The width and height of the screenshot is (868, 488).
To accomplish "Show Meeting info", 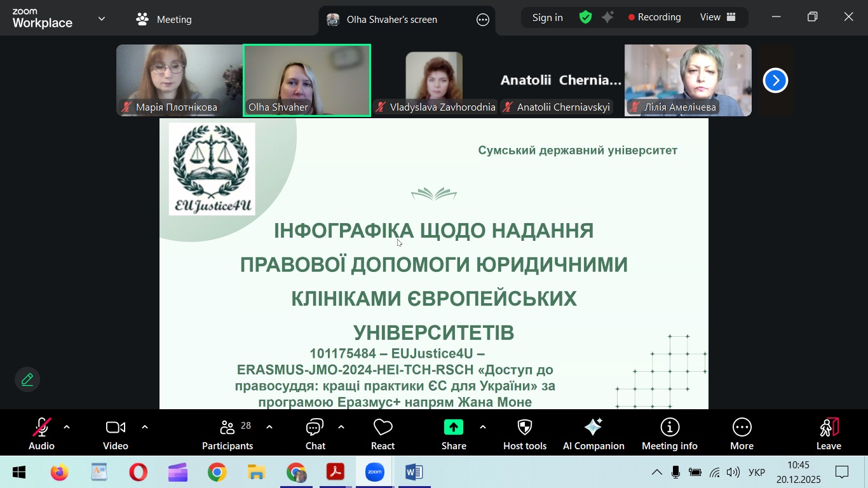I will (669, 434).
